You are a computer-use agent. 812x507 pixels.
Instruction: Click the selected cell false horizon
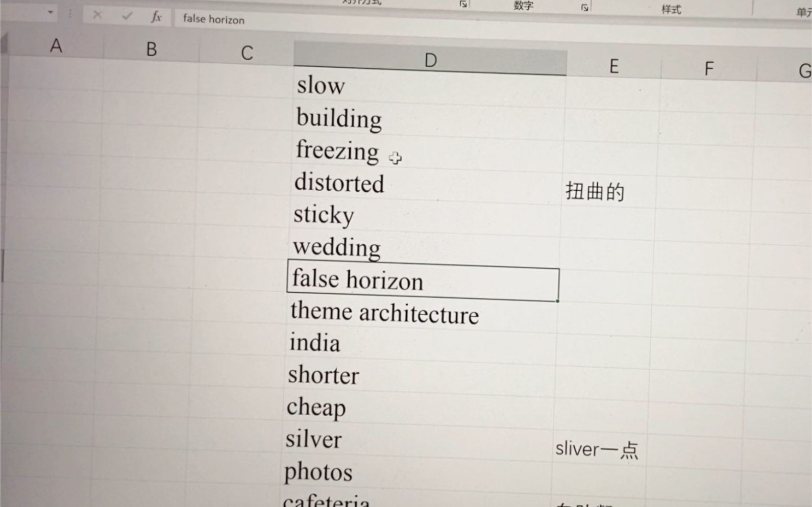pyautogui.click(x=423, y=281)
